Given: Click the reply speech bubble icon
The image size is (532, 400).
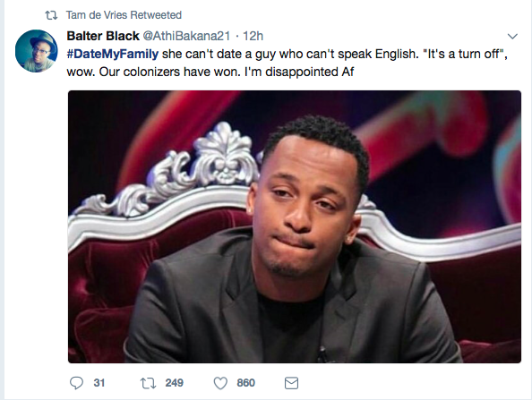Looking at the screenshot, I should pos(76,383).
